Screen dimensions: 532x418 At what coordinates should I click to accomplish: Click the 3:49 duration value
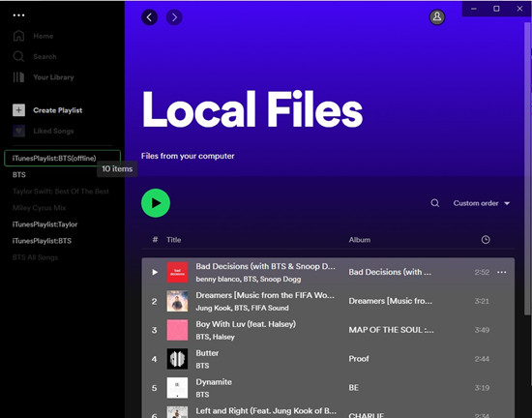click(x=482, y=330)
